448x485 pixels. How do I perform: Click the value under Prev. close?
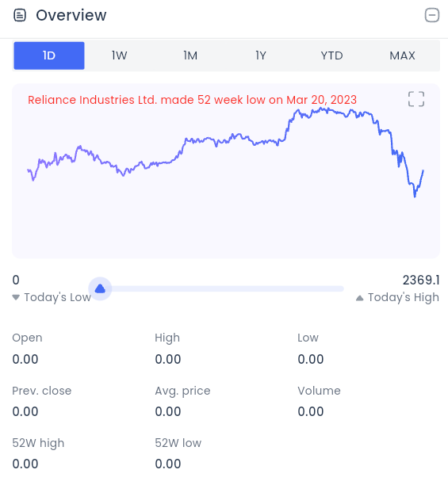coord(25,411)
